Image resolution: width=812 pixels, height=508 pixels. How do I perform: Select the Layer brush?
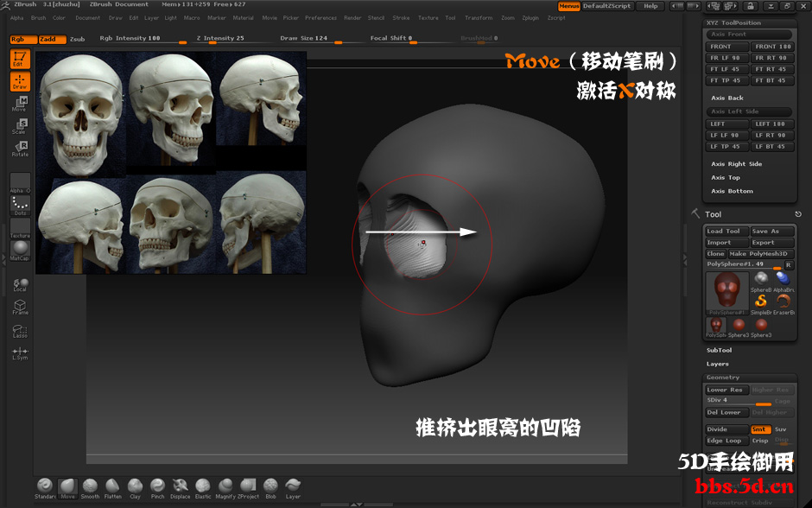point(293,488)
